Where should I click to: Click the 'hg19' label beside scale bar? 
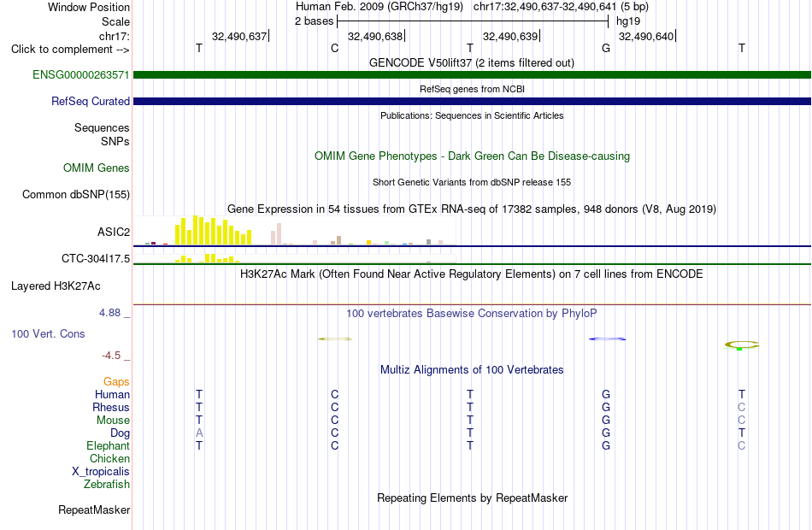coord(628,21)
